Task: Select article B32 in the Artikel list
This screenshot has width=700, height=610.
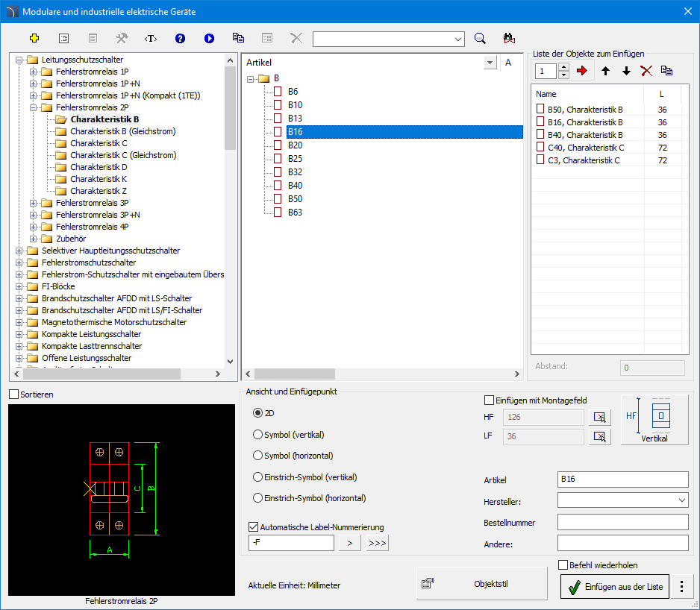Action: pyautogui.click(x=295, y=172)
